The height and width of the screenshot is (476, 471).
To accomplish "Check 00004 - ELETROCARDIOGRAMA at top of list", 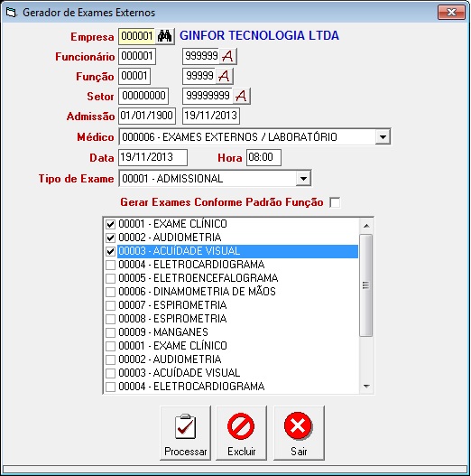I will click(110, 265).
